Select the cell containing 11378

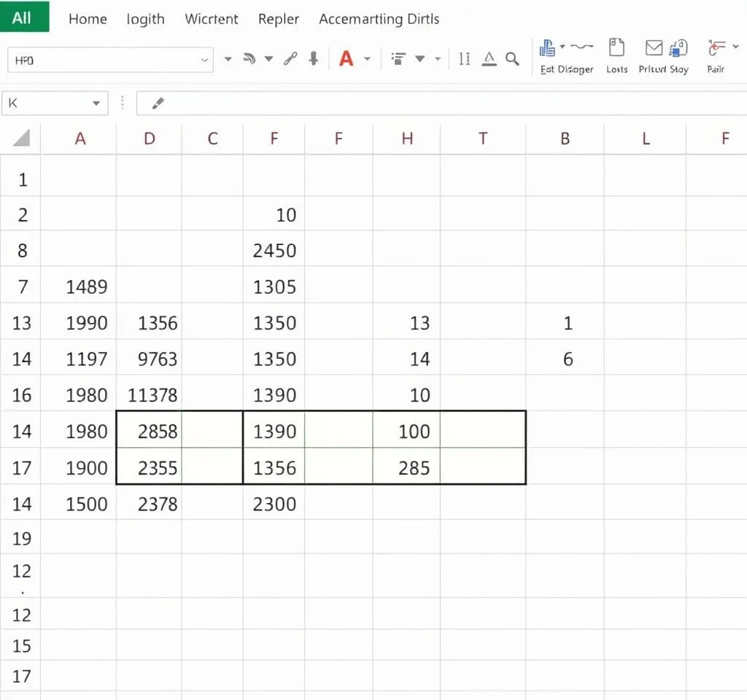click(152, 395)
